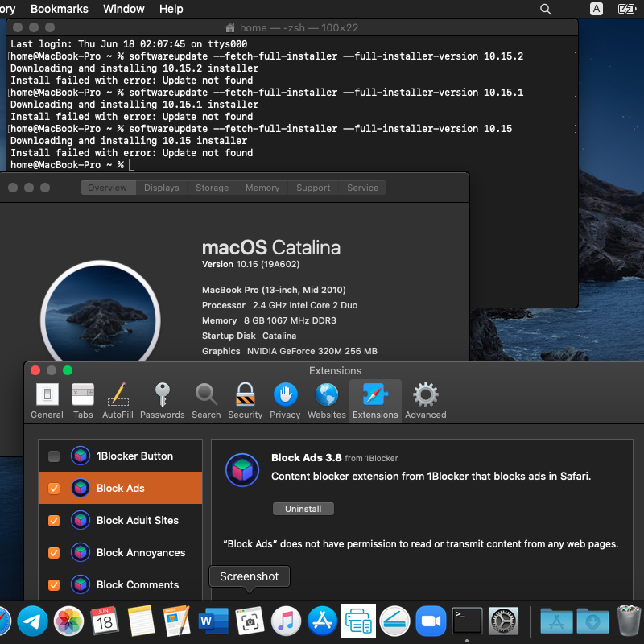
Task: Open Photos app from the dock
Action: click(69, 621)
